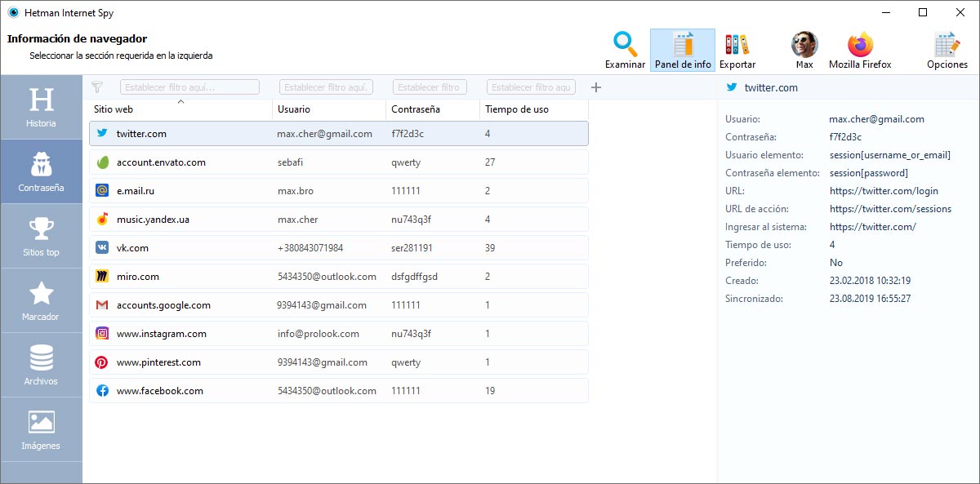Click username sebafi
Viewport: 980px width, 484px height.
pyautogui.click(x=290, y=162)
